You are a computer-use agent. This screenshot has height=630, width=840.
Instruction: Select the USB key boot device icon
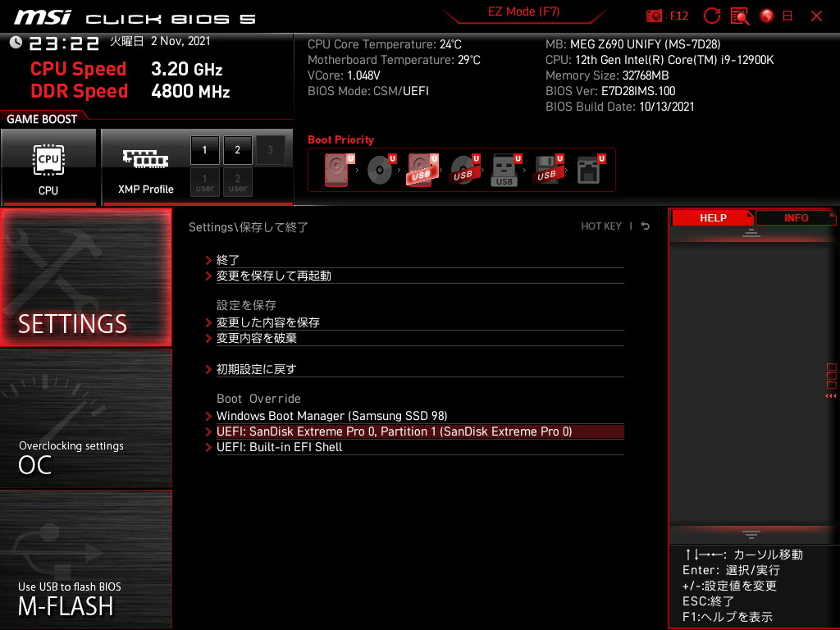[x=504, y=170]
